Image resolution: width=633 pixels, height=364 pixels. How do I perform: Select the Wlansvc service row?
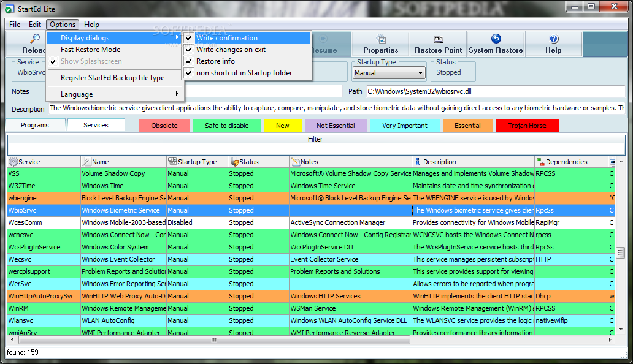point(311,321)
